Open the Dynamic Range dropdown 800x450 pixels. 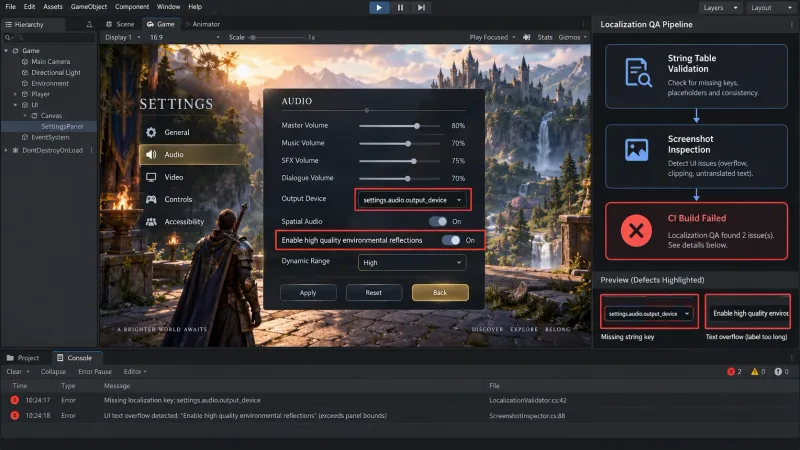coord(412,262)
